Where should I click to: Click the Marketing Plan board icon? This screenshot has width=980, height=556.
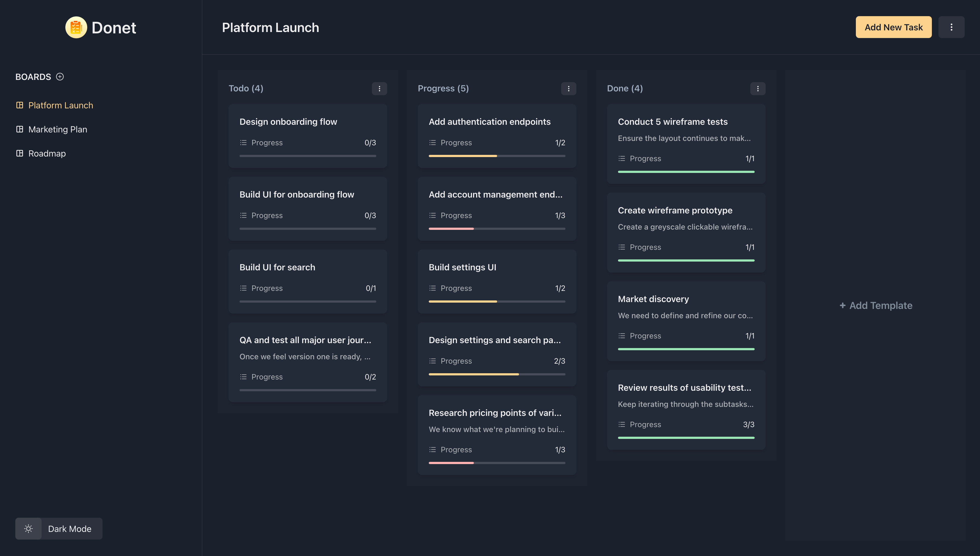[20, 129]
